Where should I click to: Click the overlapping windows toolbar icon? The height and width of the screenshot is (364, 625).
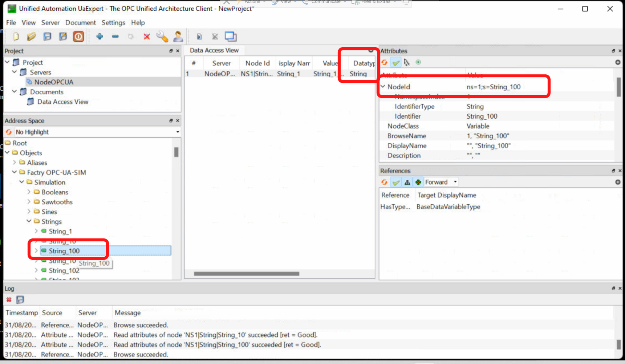[x=231, y=36]
